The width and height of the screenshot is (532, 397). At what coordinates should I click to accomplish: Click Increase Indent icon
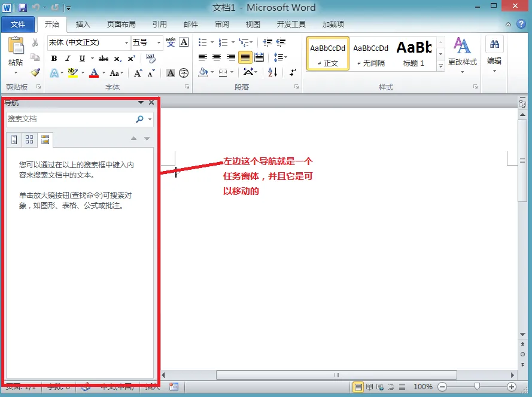281,42
